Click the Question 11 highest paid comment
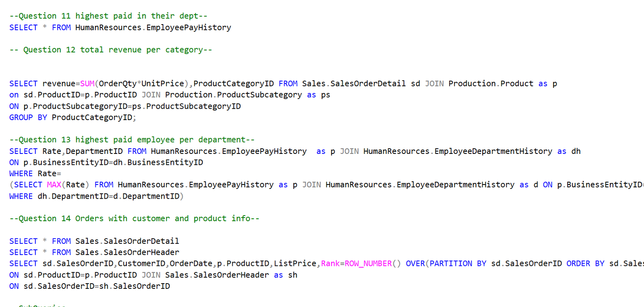 108,16
